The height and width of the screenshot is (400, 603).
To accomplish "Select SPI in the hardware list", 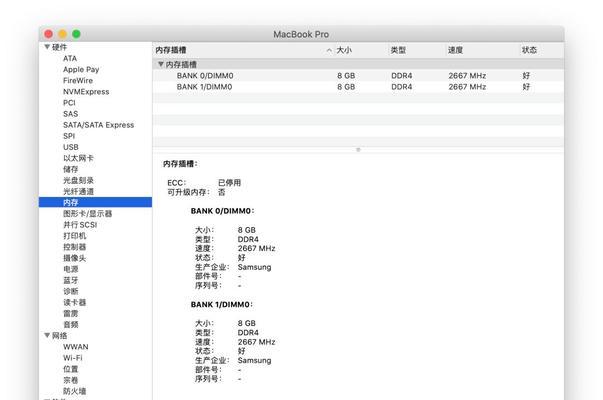I will coord(69,136).
